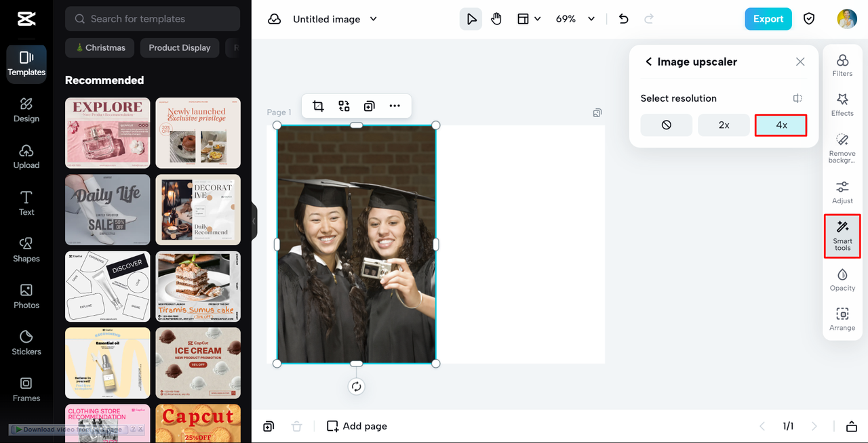This screenshot has height=443, width=868.
Task: Open the Templates sidebar tab
Action: coord(26,64)
